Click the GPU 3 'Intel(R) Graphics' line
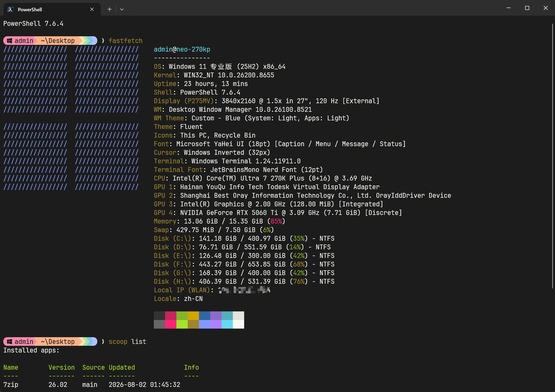The height and width of the screenshot is (392, 555). tap(268, 204)
